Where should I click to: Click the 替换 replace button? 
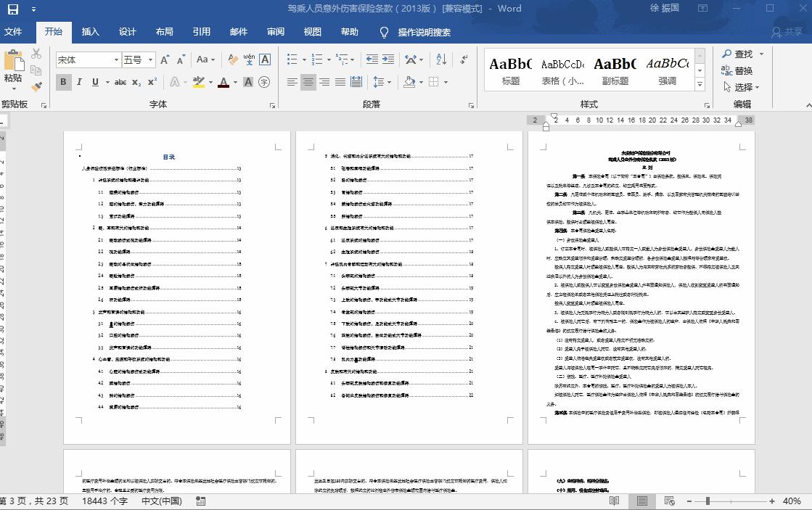click(737, 70)
